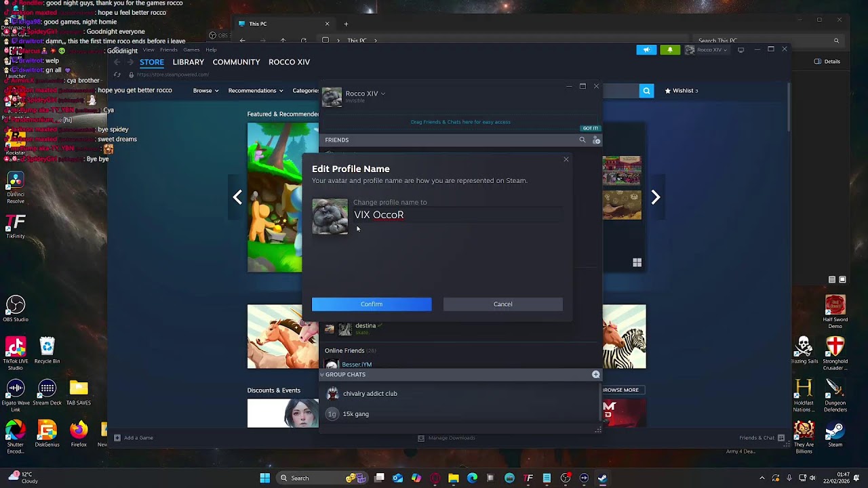Click the add friend icon

(596, 140)
